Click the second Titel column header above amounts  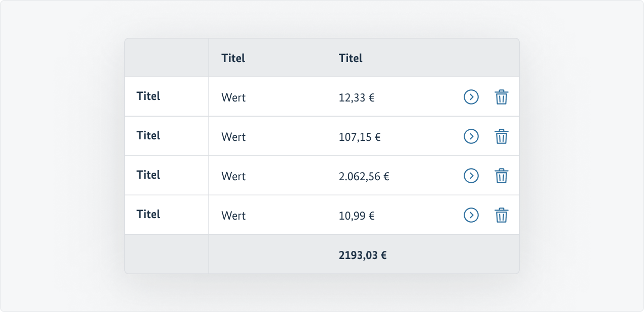point(351,58)
